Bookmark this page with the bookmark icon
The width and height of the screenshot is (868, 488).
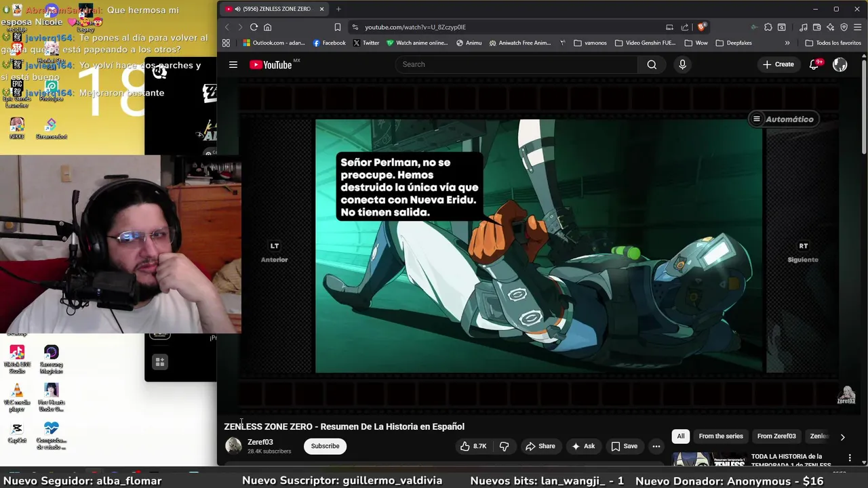point(337,27)
